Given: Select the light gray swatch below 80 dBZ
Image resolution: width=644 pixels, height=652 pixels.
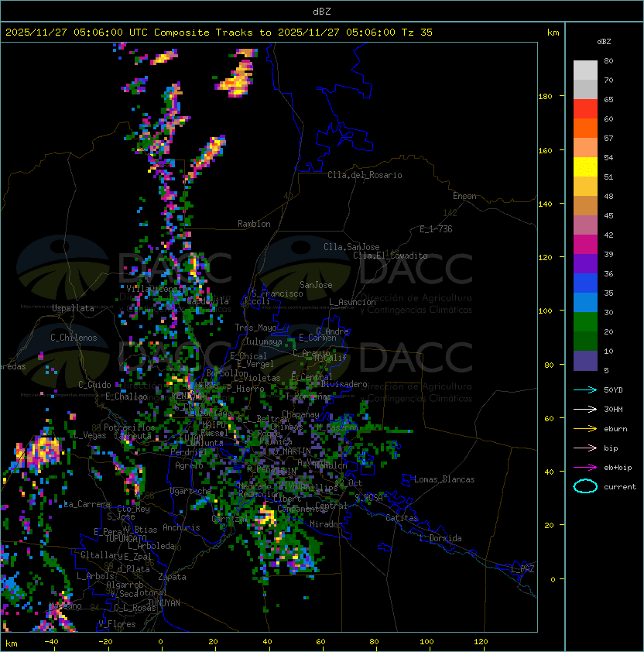Looking at the screenshot, I should point(585,70).
